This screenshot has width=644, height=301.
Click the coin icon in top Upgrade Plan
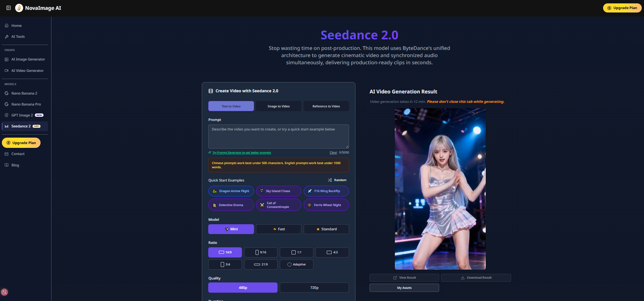pos(609,8)
